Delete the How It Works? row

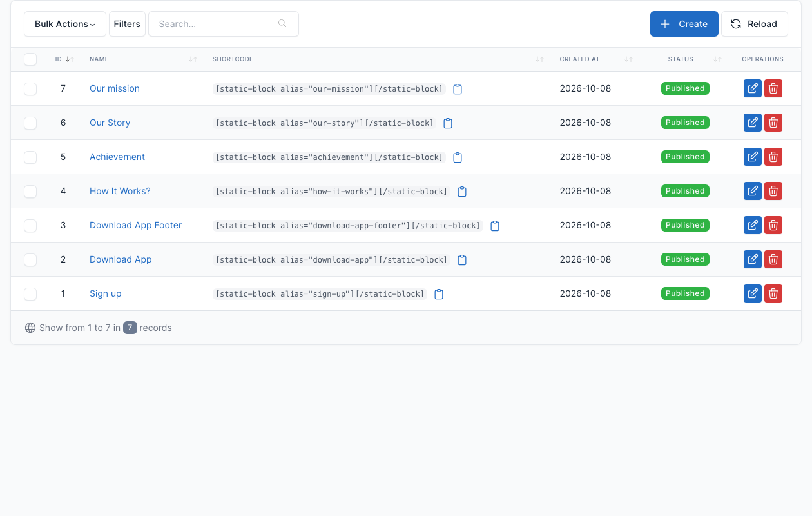click(773, 191)
